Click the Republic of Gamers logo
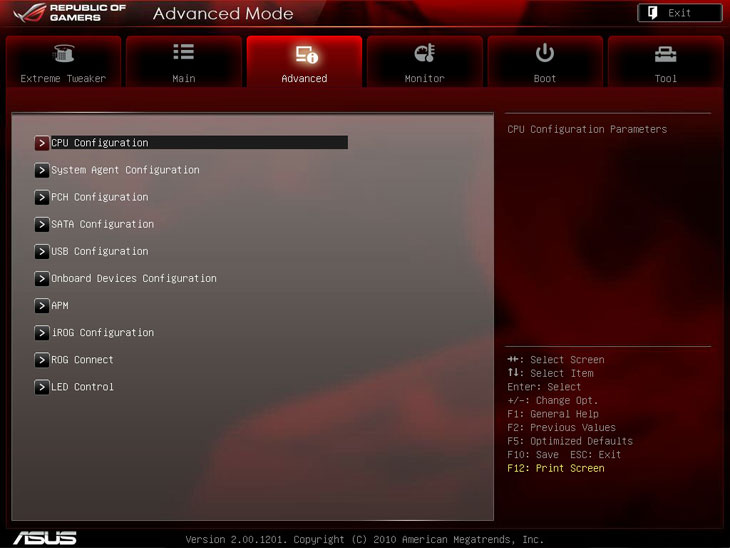Image resolution: width=730 pixels, height=548 pixels. [x=72, y=13]
